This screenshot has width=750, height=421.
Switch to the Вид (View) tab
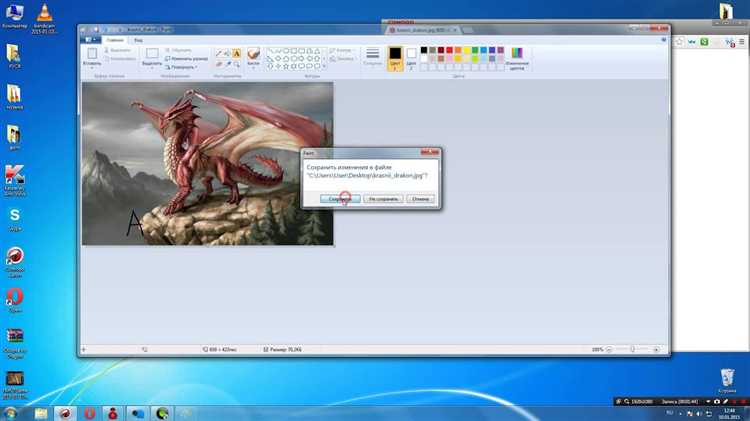point(138,39)
